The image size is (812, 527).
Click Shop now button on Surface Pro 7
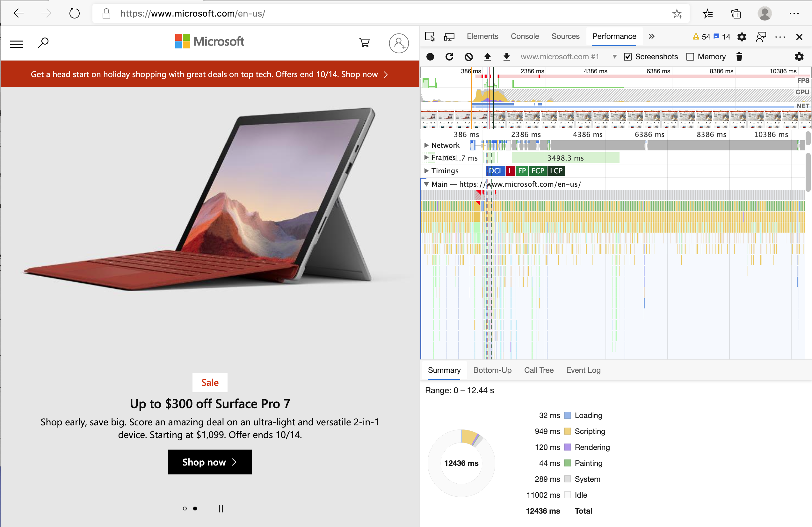pyautogui.click(x=209, y=462)
